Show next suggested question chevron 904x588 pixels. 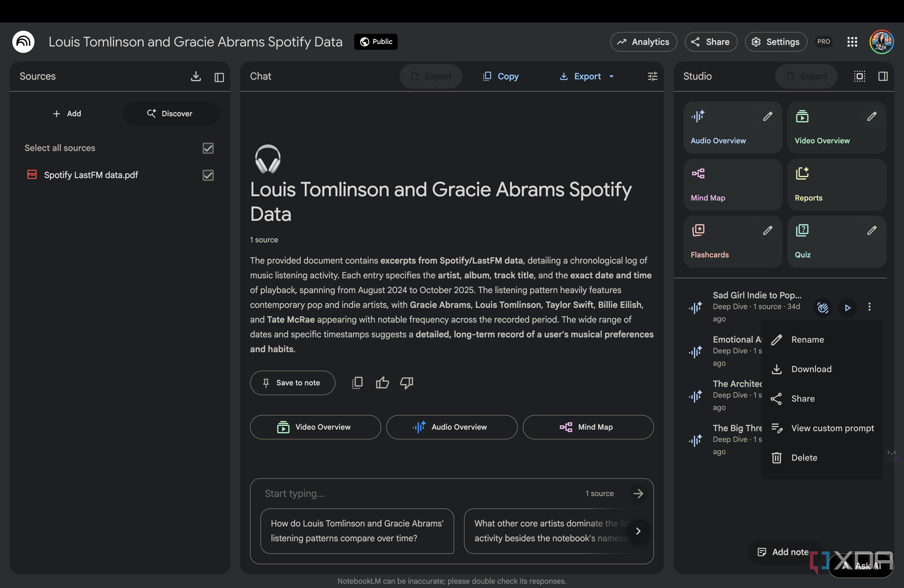638,530
